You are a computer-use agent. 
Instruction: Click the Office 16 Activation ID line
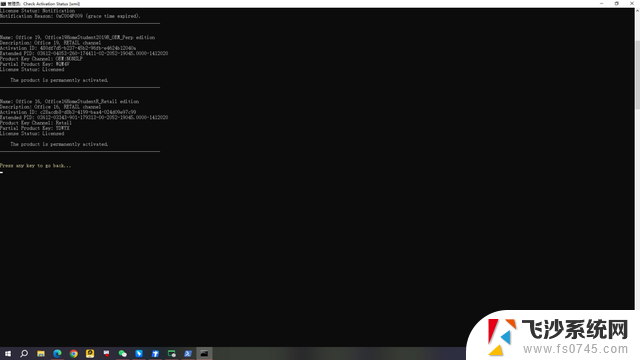click(x=68, y=112)
